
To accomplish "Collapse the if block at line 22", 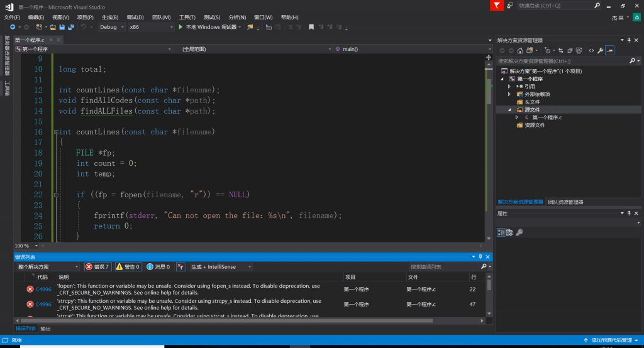I will 56,195.
